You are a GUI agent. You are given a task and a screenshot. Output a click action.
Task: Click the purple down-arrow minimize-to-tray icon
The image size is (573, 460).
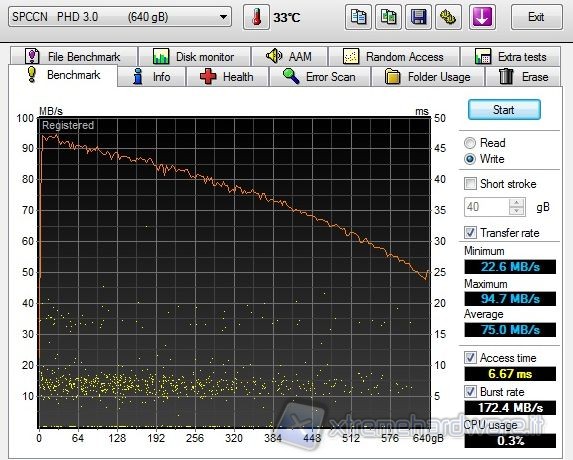tap(482, 17)
